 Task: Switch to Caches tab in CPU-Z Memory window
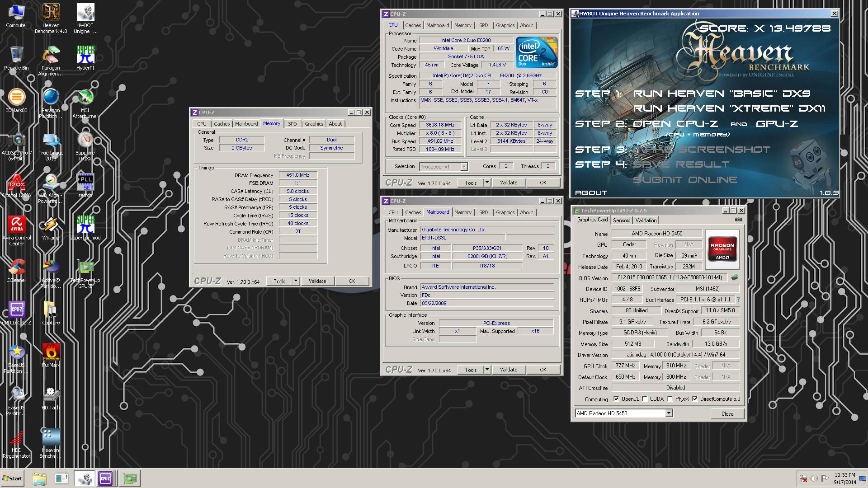coord(222,124)
